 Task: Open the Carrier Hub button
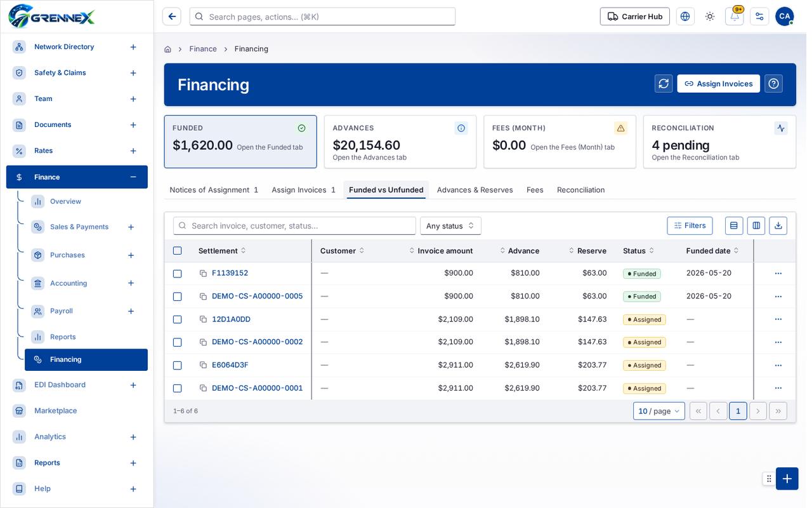click(x=635, y=17)
